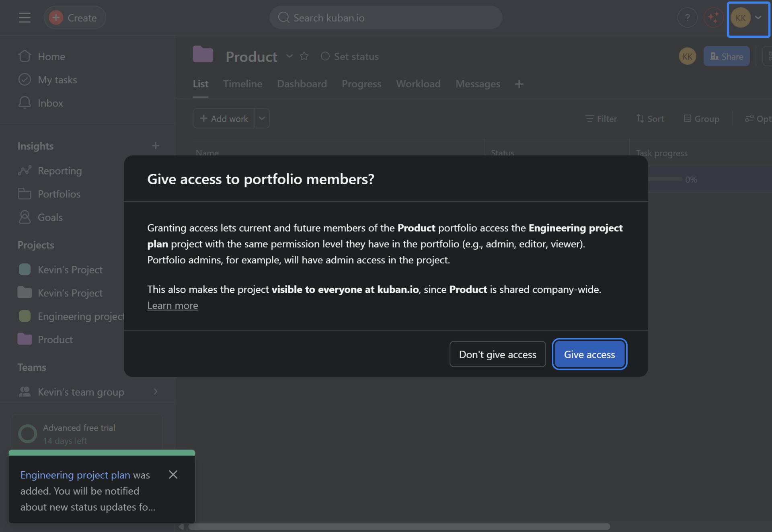
Task: Open Inbox in the sidebar
Action: point(50,103)
